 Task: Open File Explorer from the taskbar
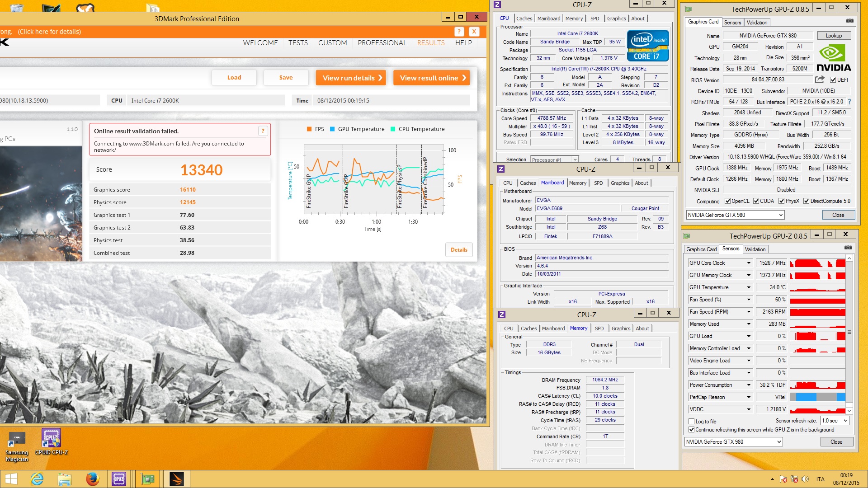pyautogui.click(x=65, y=479)
